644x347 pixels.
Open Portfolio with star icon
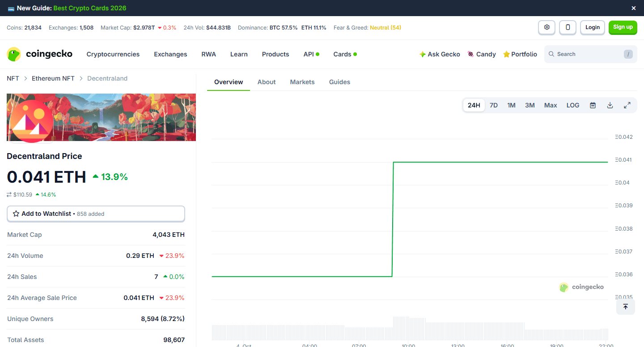[520, 54]
